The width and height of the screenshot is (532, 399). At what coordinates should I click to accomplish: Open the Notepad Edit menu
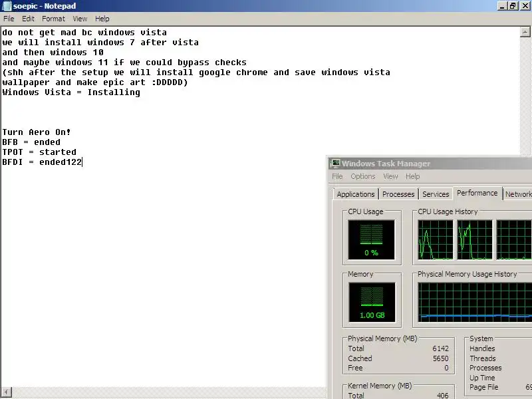coord(28,19)
